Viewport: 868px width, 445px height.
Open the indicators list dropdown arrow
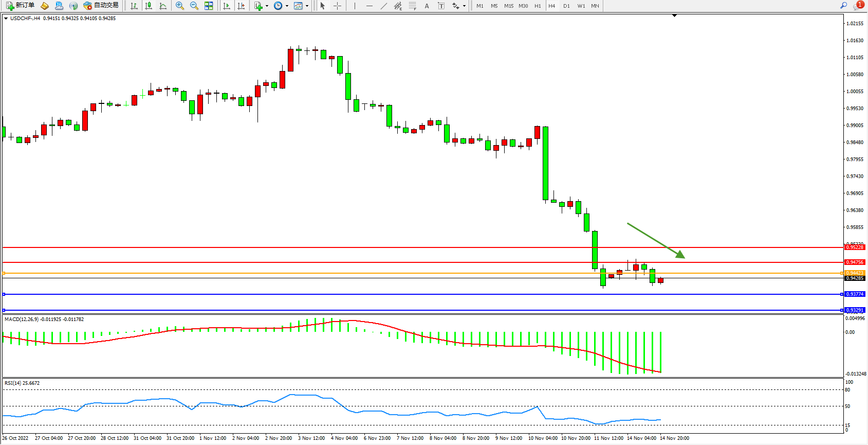(x=267, y=6)
